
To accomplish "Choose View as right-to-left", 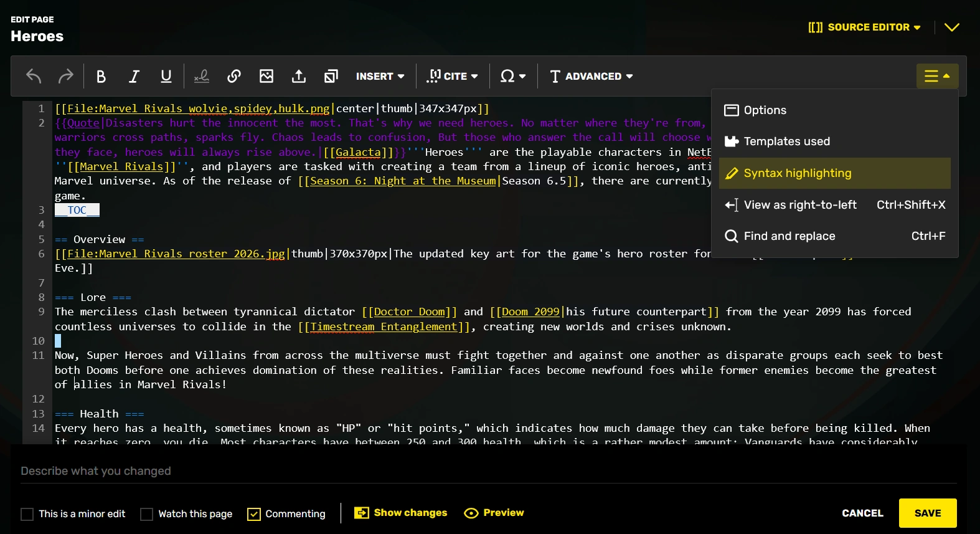I will point(834,205).
